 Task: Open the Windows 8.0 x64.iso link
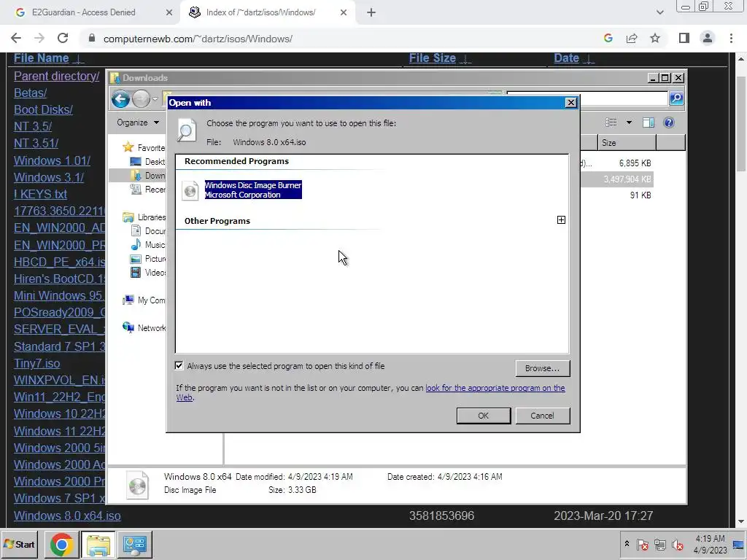[x=67, y=516]
